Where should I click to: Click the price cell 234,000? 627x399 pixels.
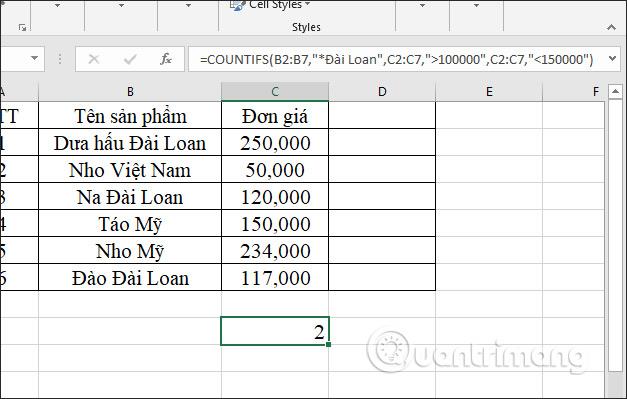(x=275, y=250)
